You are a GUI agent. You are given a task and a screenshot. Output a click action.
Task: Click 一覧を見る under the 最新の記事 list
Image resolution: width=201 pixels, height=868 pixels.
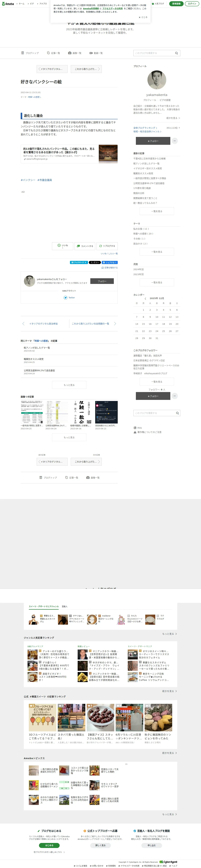[157, 211]
